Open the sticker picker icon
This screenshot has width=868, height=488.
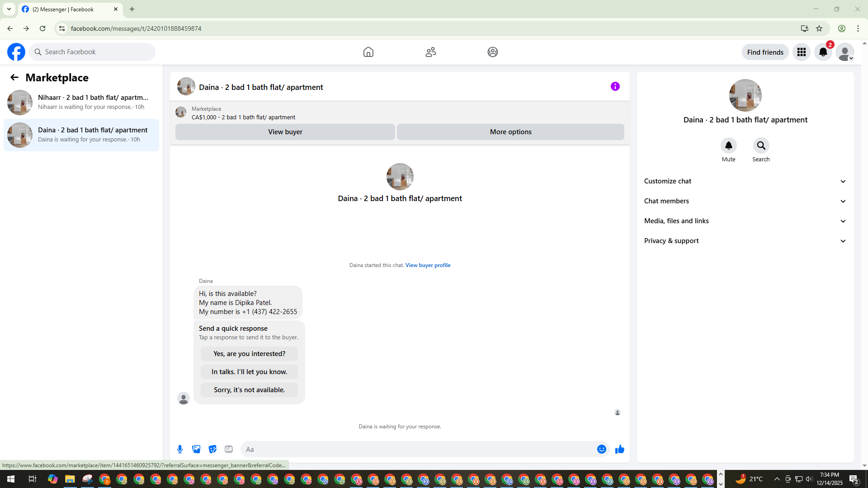coord(212,449)
